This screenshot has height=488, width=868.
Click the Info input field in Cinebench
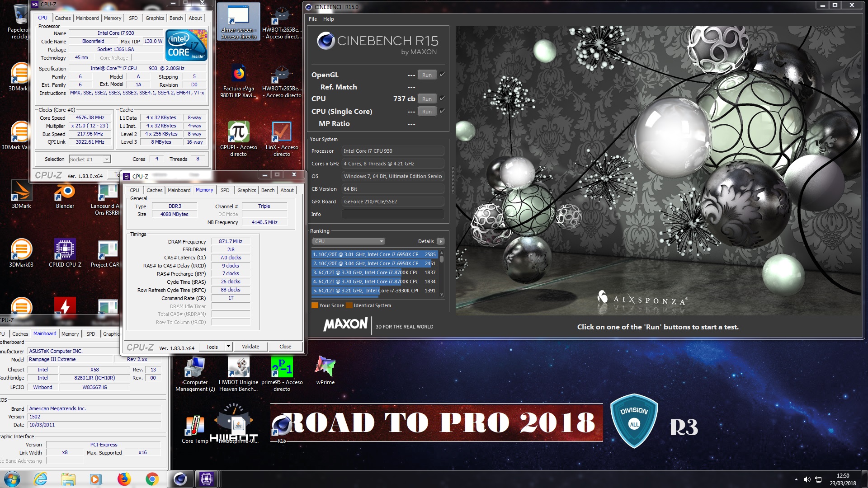coord(393,214)
